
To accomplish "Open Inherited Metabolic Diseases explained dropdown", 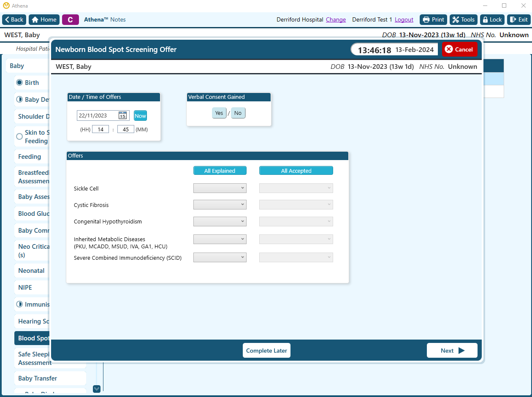I will point(220,239).
